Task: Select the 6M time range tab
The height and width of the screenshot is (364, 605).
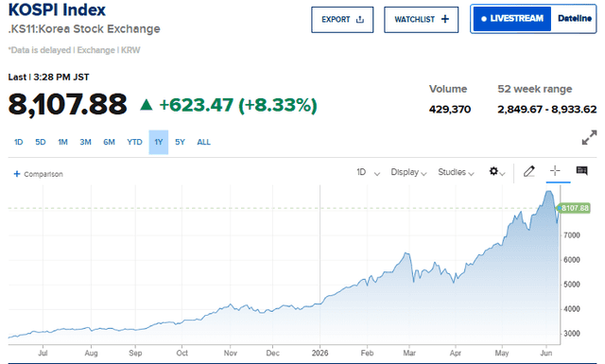Action: (110, 142)
